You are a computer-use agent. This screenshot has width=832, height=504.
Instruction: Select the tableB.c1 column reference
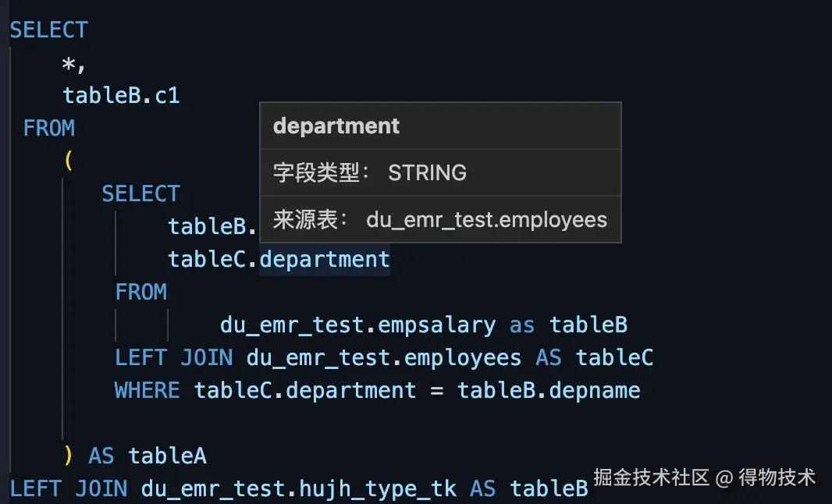[120, 94]
